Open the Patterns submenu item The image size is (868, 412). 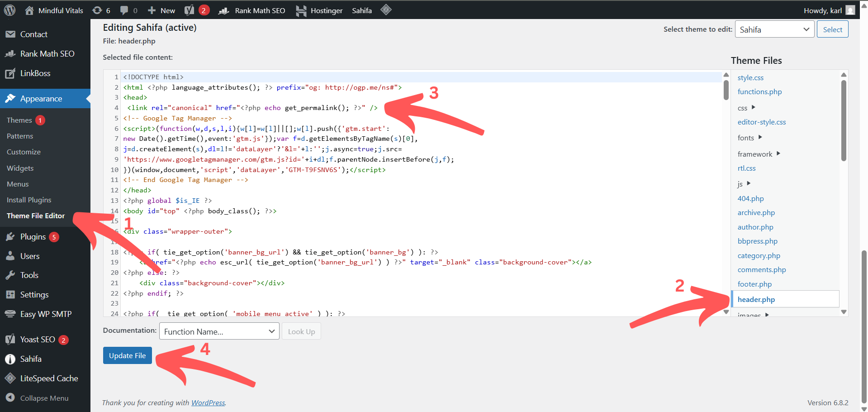click(20, 136)
